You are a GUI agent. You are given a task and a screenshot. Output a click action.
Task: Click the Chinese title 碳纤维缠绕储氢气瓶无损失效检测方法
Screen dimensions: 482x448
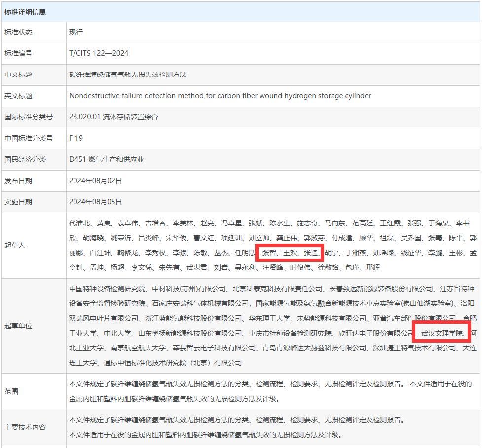[x=128, y=75]
